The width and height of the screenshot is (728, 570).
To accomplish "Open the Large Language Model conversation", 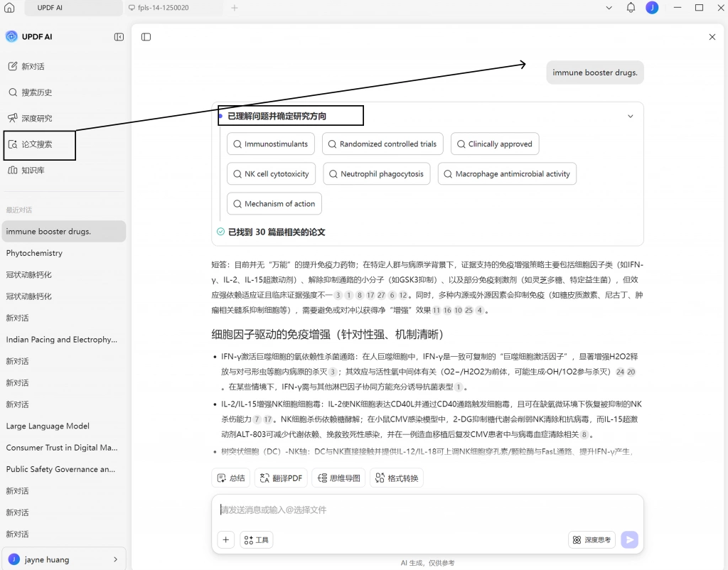I will point(63,426).
